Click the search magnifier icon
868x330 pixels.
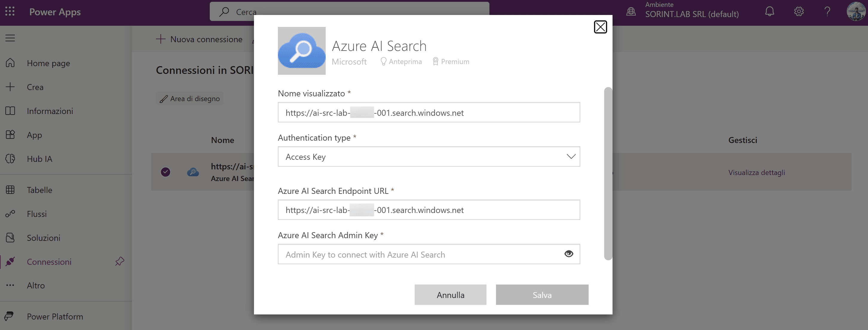pyautogui.click(x=224, y=12)
